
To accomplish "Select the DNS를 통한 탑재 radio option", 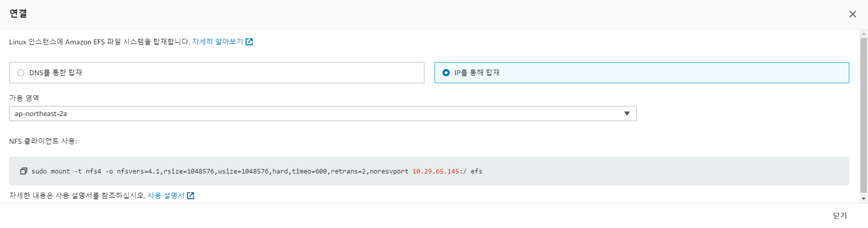I will [x=217, y=73].
